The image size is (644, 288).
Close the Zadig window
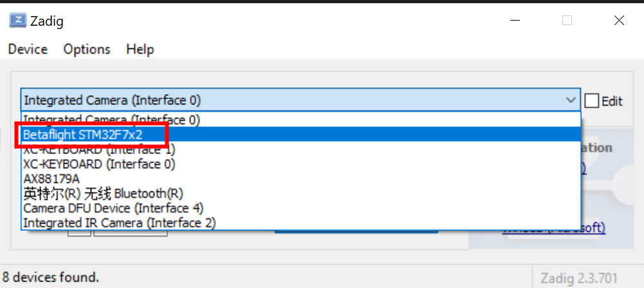(619, 20)
